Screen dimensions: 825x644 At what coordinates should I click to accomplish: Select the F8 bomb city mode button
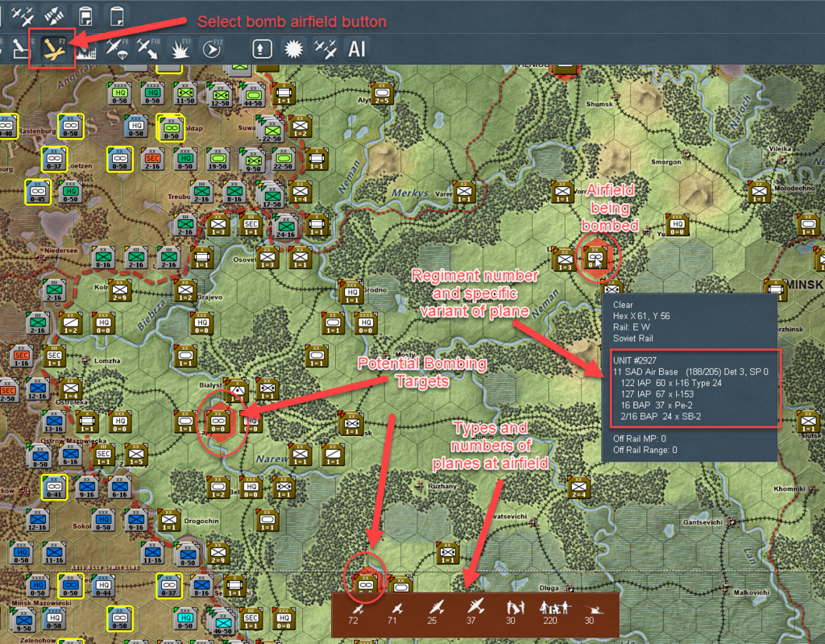pyautogui.click(x=85, y=49)
